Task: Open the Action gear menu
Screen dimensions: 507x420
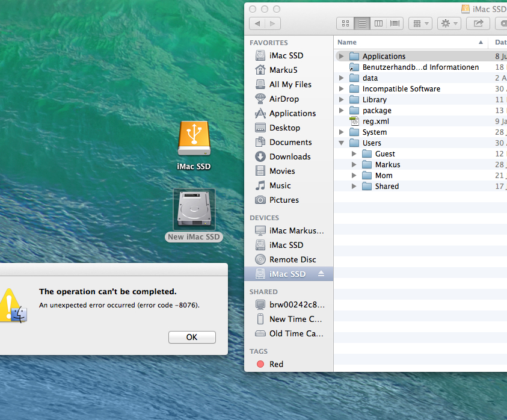Action: (449, 23)
